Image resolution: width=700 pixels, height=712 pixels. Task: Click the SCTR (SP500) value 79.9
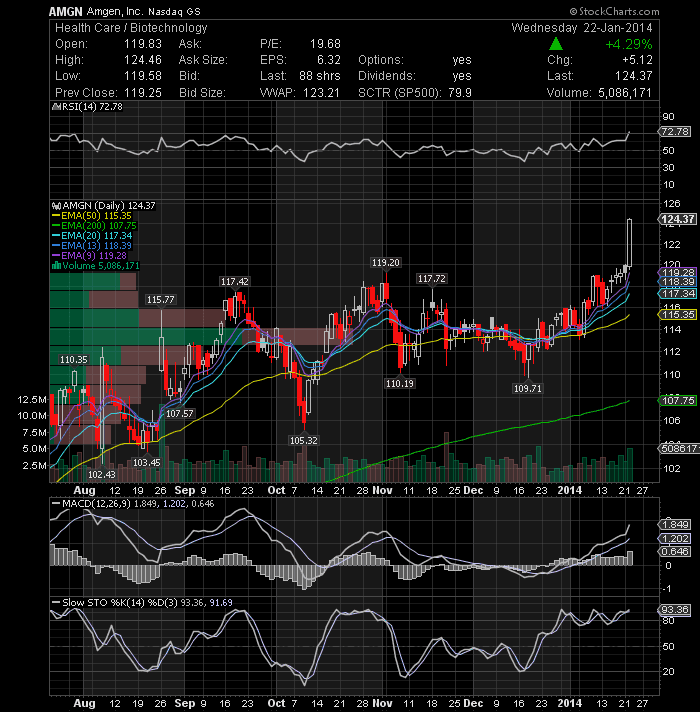tap(460, 93)
